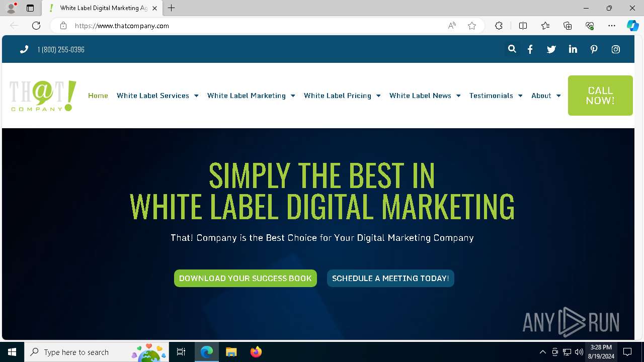
Task: Open the Pinterest icon link
Action: pyautogui.click(x=594, y=49)
